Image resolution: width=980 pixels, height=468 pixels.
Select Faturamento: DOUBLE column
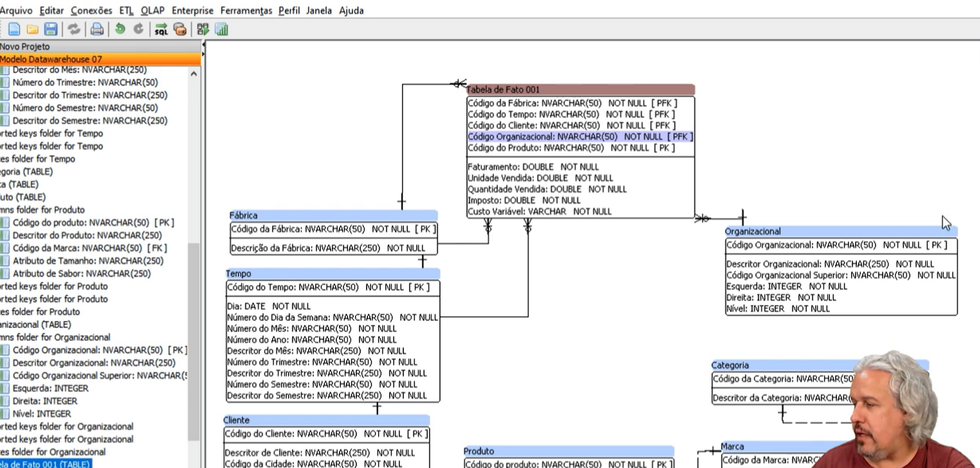(533, 167)
